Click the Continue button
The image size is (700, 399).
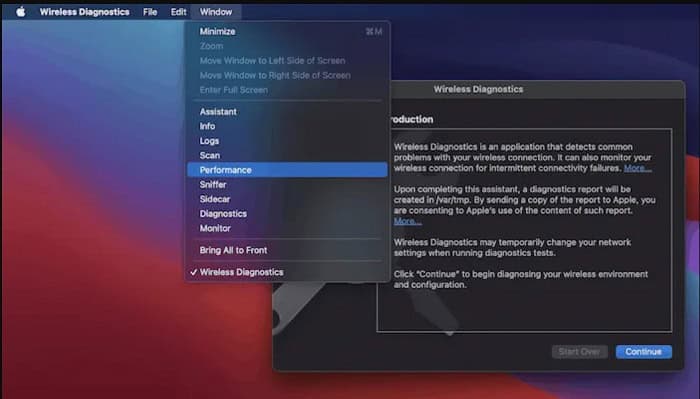pyautogui.click(x=643, y=352)
